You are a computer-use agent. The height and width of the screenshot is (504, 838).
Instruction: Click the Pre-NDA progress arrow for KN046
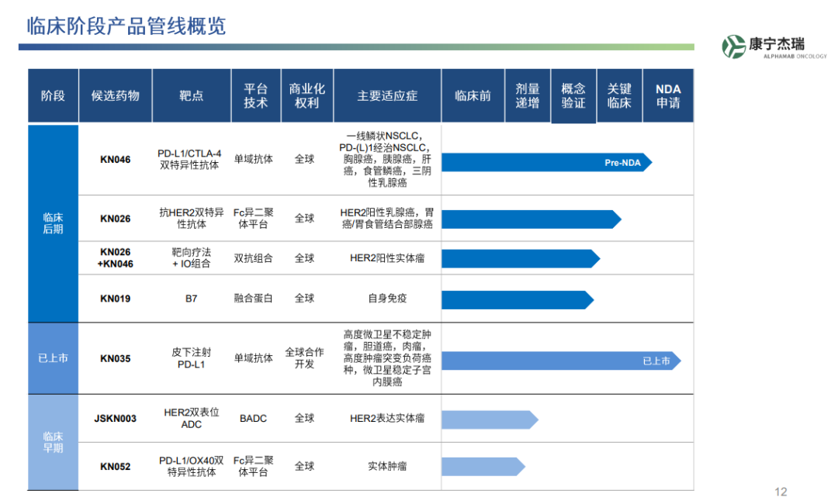pyautogui.click(x=547, y=162)
